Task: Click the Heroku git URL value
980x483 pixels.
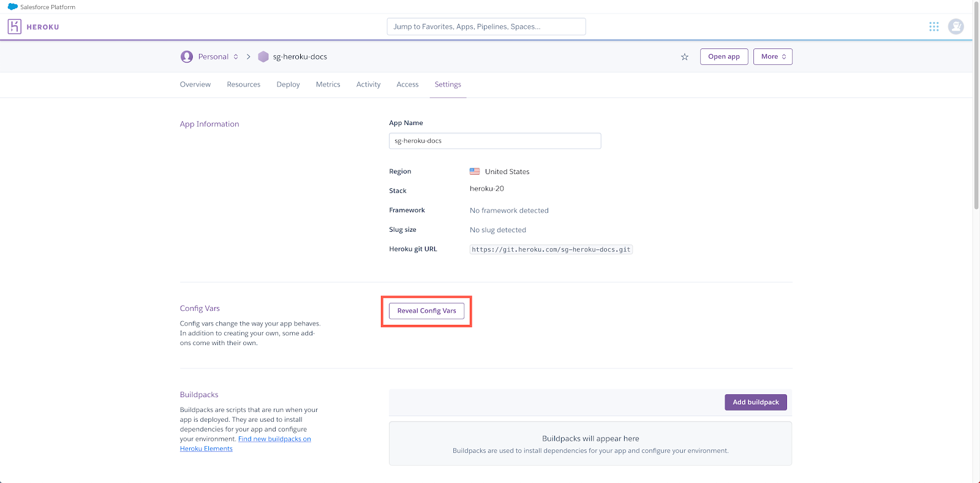Action: click(x=551, y=249)
